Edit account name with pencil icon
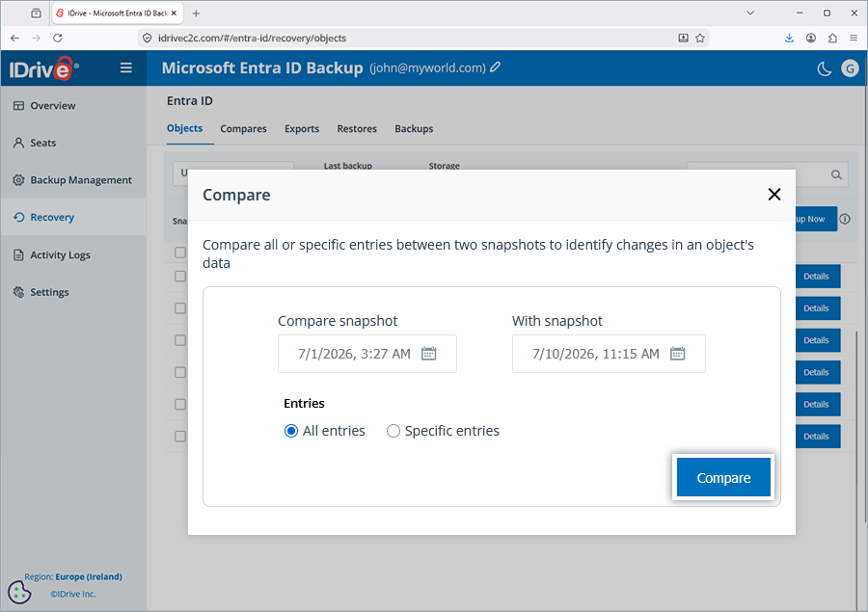868x612 pixels. (x=496, y=67)
